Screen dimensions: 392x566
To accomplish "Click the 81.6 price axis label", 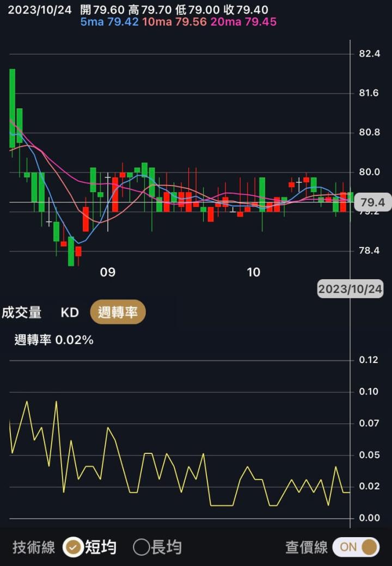I will [369, 93].
